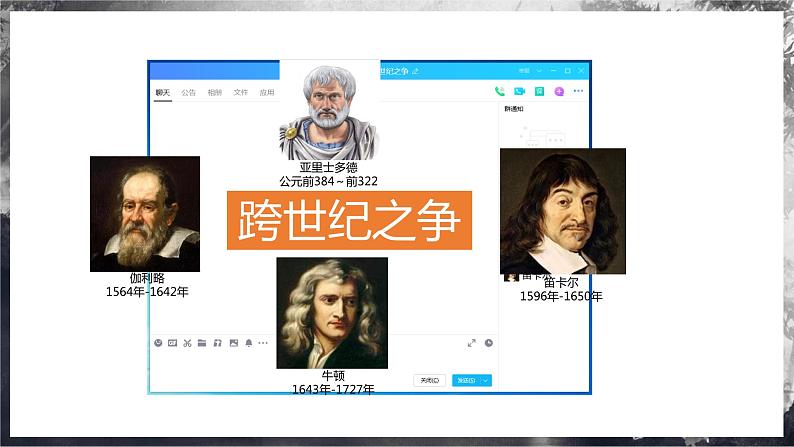The height and width of the screenshot is (447, 794).
Task: Open title bar dropdown chevron
Action: (539, 71)
